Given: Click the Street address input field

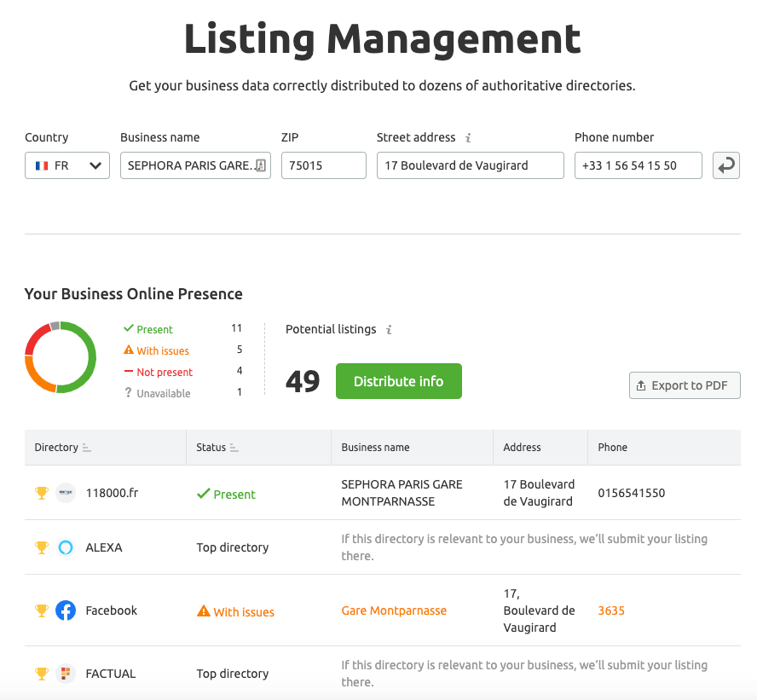Looking at the screenshot, I should pos(470,165).
